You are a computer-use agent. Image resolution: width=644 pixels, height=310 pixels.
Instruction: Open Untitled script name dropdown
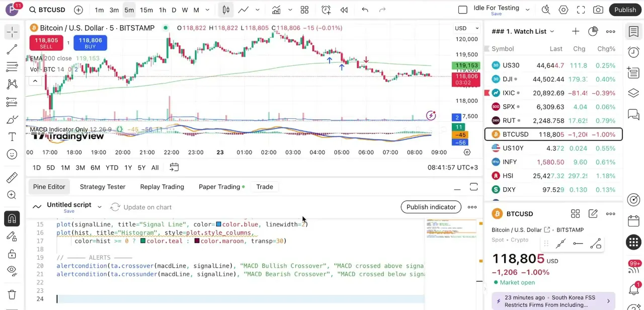point(100,207)
